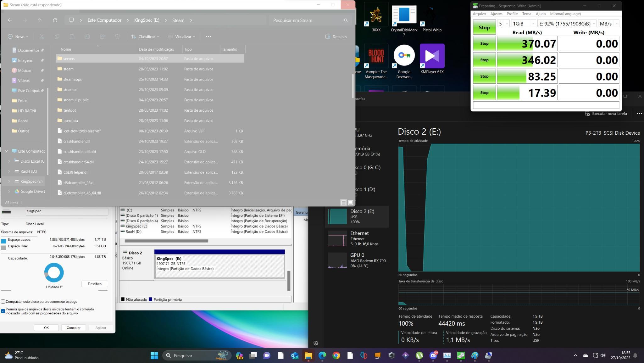This screenshot has height=363, width=644.
Task: Open test count dropdown showing 5
Action: click(x=503, y=24)
